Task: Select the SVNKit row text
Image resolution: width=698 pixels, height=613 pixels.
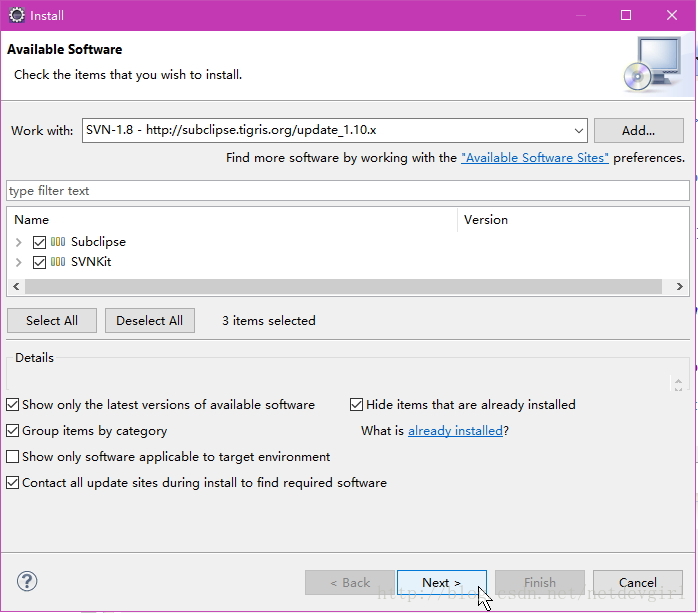Action: click(x=91, y=262)
